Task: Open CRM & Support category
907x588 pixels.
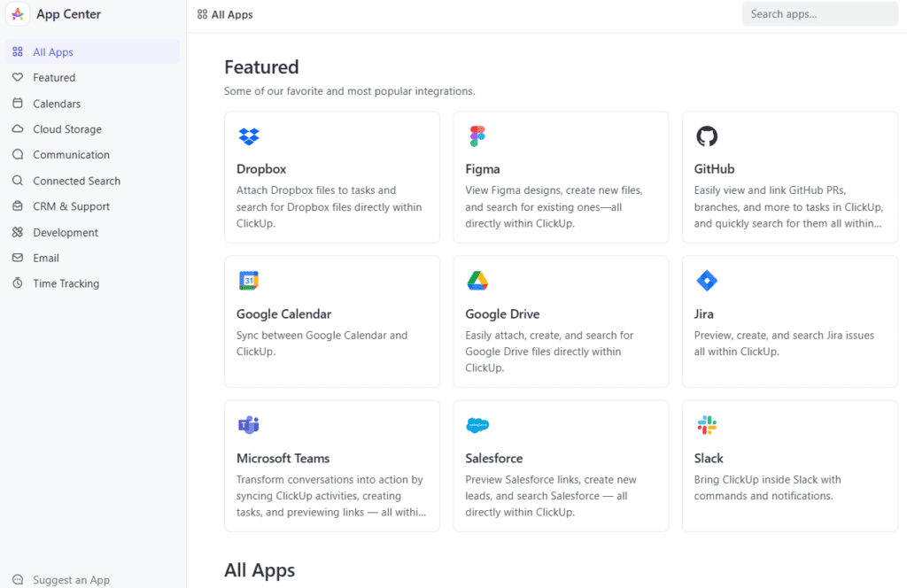Action: [71, 206]
